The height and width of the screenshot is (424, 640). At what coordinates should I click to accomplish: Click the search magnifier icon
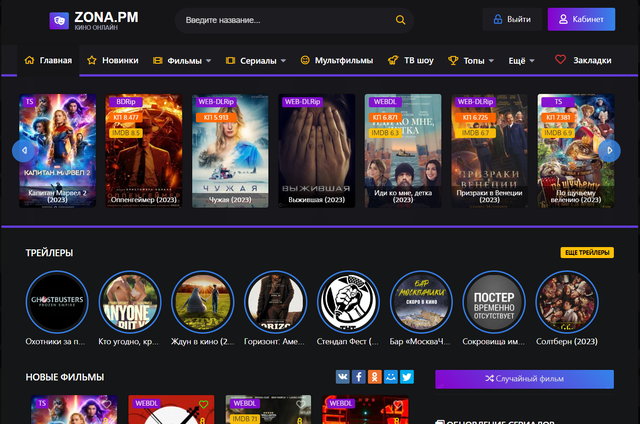point(400,20)
